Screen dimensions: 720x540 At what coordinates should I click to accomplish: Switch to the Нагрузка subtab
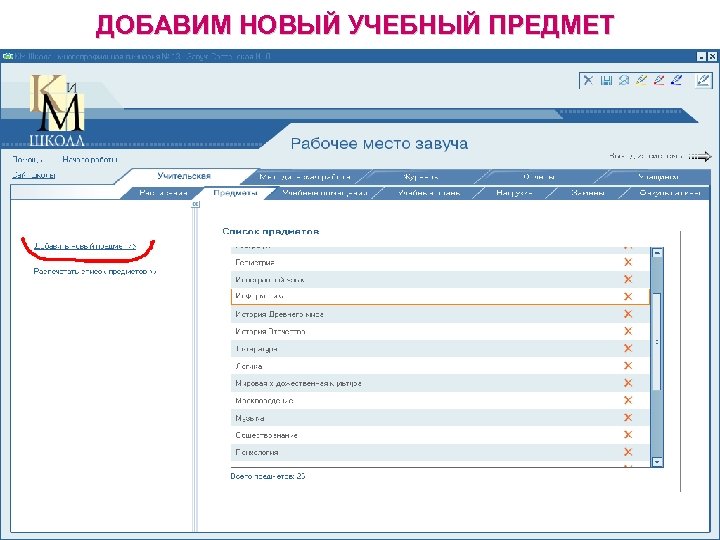514,193
